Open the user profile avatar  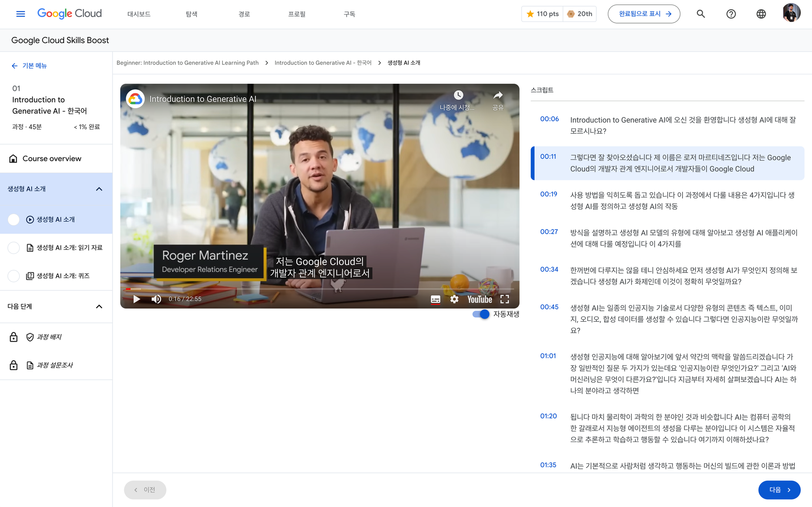[x=791, y=13]
